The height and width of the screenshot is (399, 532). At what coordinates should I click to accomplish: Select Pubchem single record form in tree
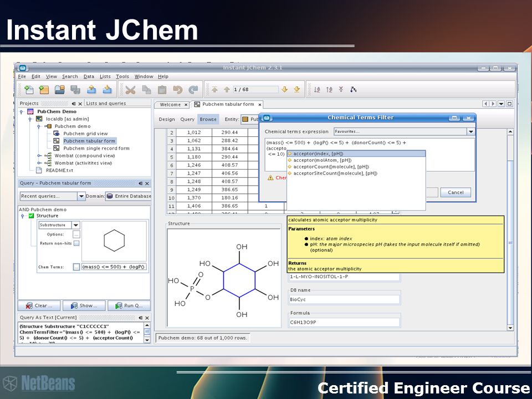coord(96,149)
